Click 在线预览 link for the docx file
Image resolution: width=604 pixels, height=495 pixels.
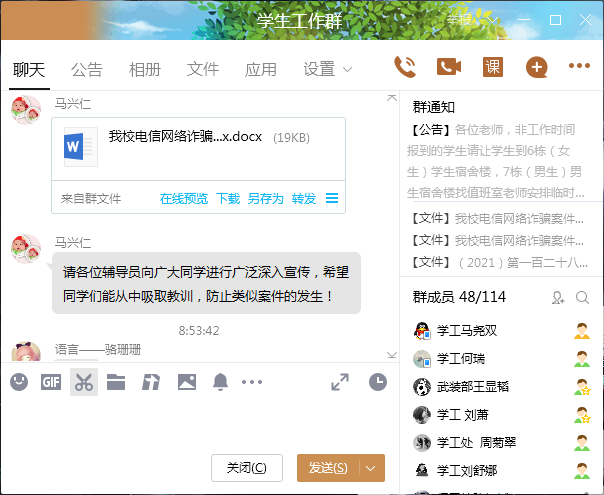[x=184, y=198]
